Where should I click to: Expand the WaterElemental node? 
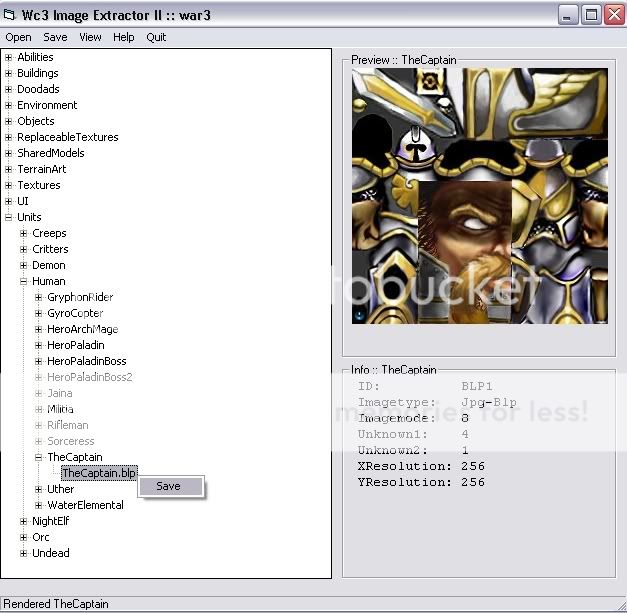pos(38,505)
